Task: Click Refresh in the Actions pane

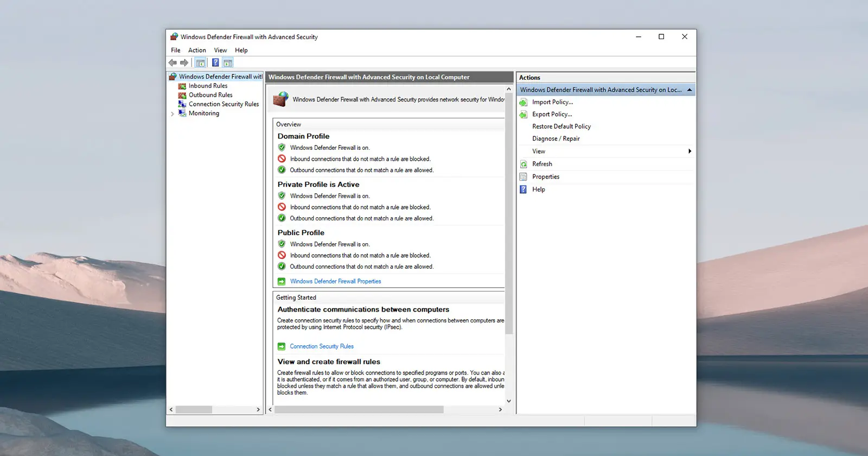Action: point(542,164)
